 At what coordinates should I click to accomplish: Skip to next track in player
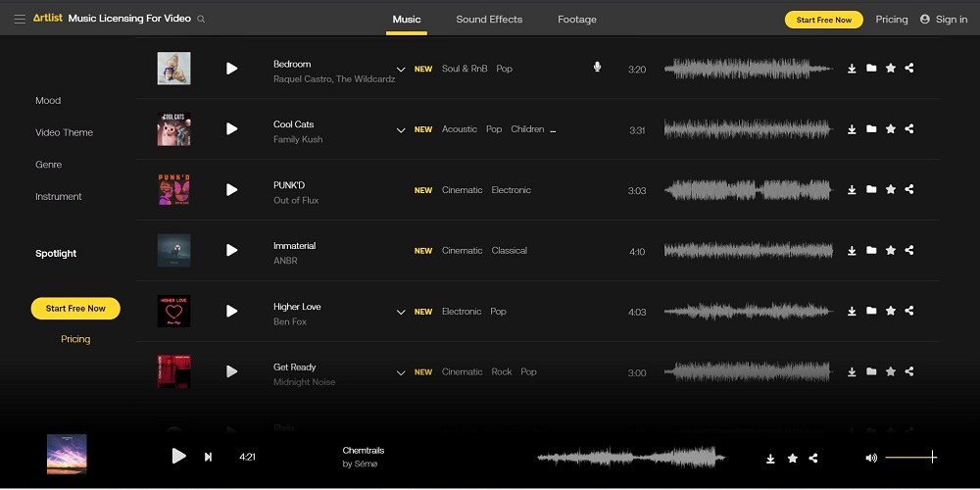click(208, 457)
